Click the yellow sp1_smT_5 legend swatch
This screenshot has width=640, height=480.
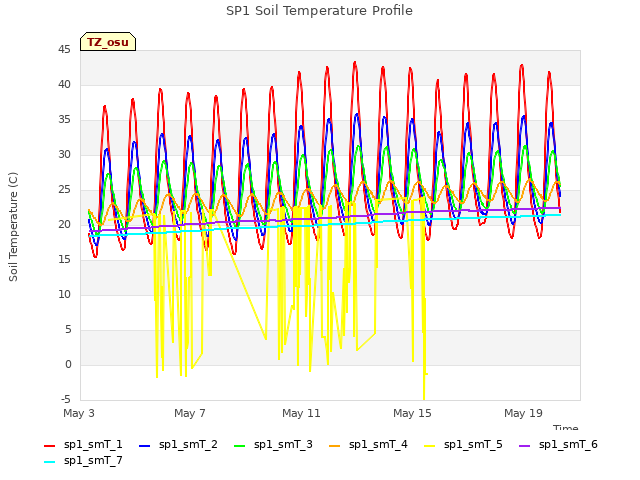point(429,446)
